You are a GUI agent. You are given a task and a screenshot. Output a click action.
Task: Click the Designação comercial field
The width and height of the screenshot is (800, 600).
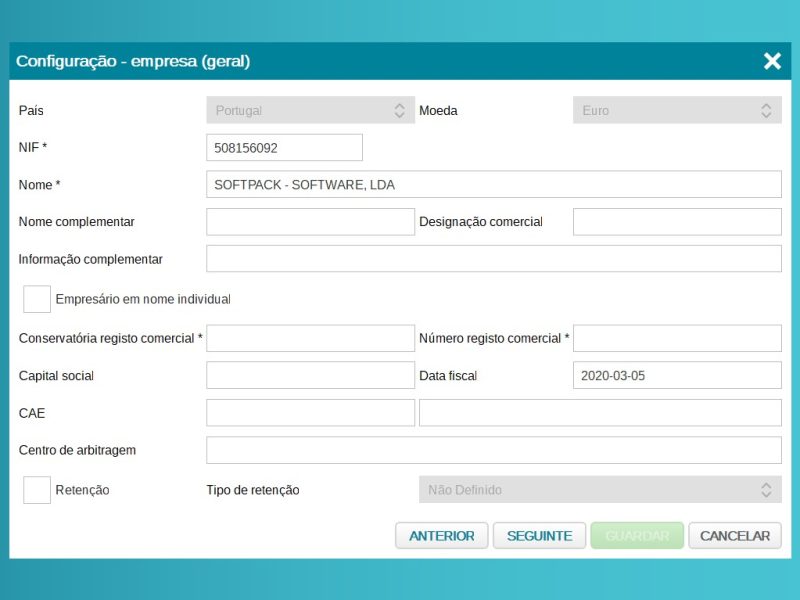tap(676, 222)
